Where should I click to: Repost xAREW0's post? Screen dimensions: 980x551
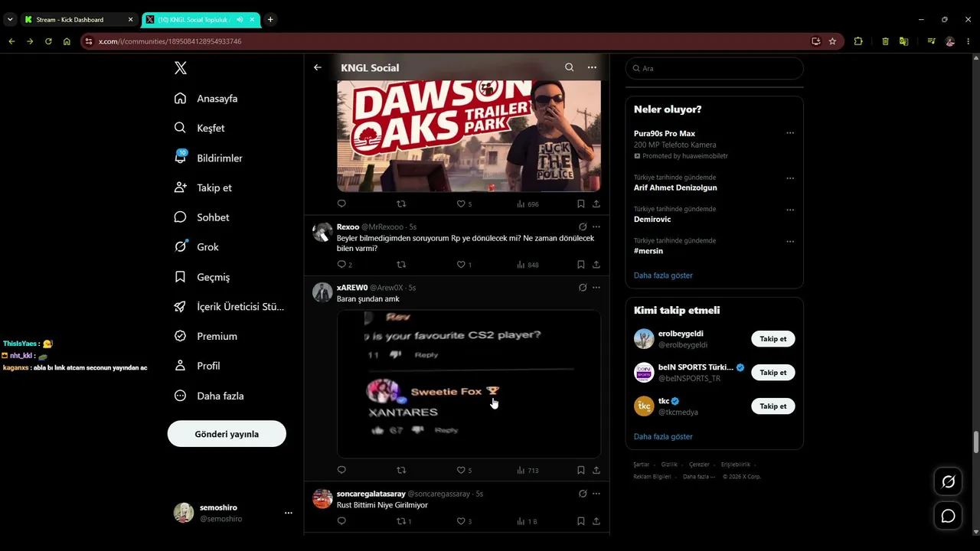pyautogui.click(x=401, y=470)
